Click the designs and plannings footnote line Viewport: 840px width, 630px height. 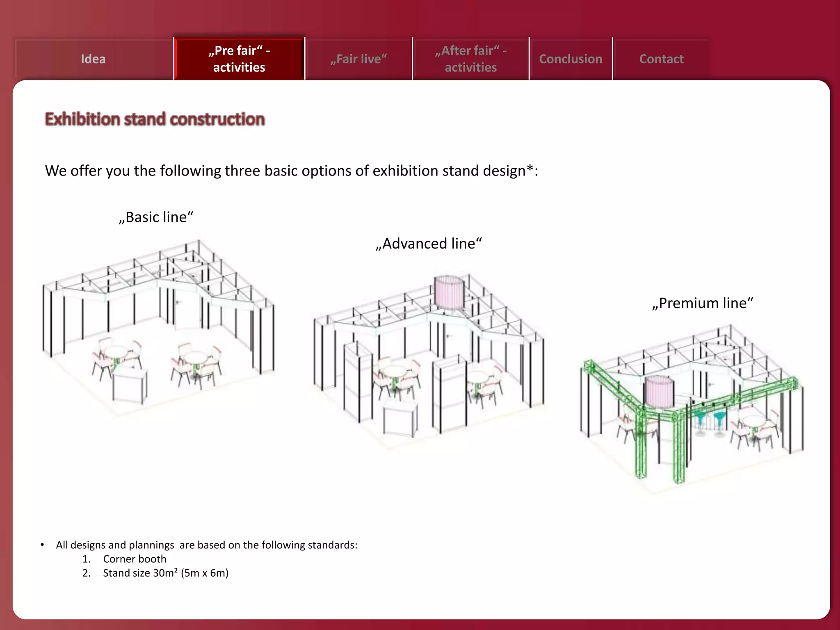point(206,545)
